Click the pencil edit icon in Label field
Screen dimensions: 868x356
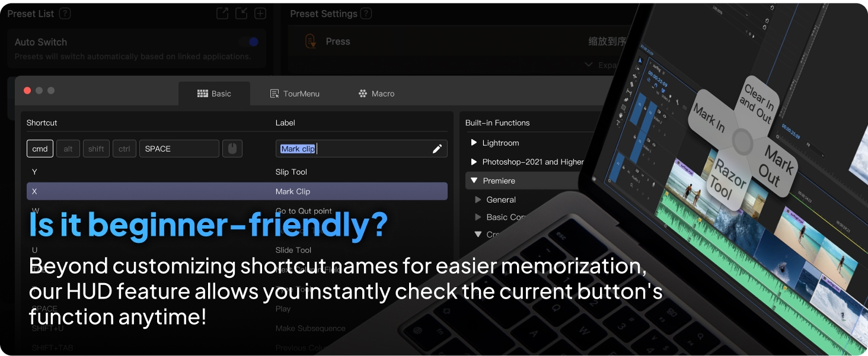pyautogui.click(x=437, y=149)
